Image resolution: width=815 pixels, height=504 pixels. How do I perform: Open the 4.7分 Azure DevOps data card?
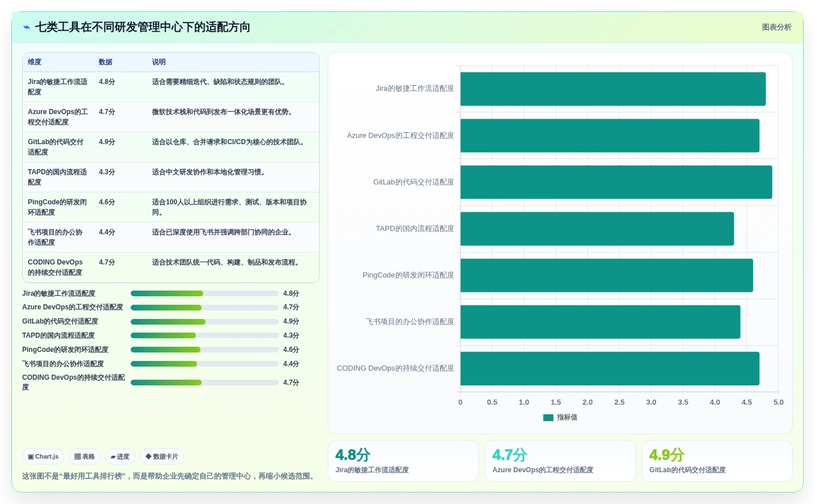pyautogui.click(x=560, y=461)
